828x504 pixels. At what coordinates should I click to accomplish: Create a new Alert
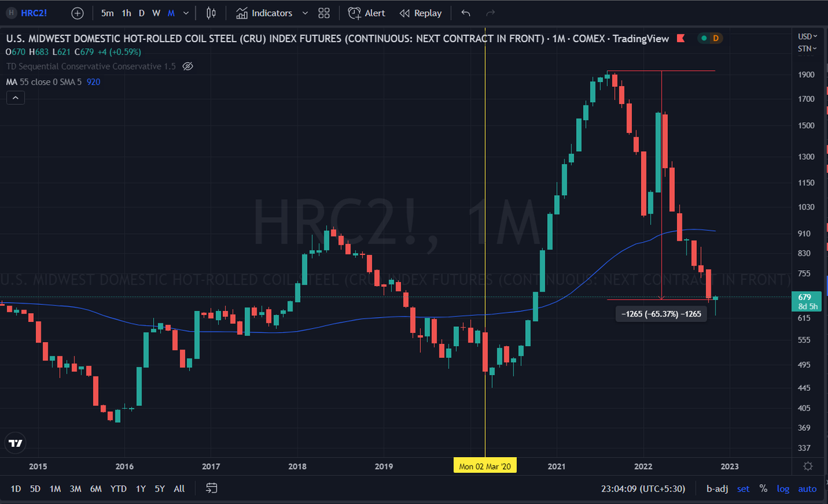[x=367, y=13]
